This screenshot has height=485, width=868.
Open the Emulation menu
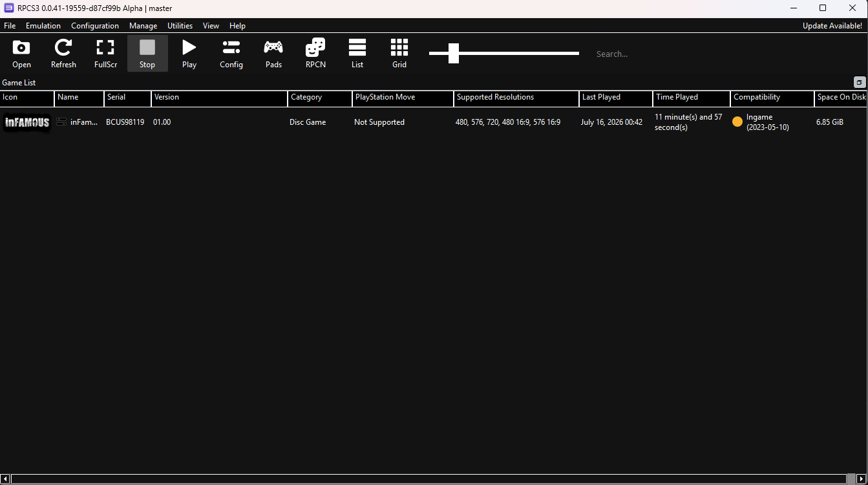click(43, 26)
